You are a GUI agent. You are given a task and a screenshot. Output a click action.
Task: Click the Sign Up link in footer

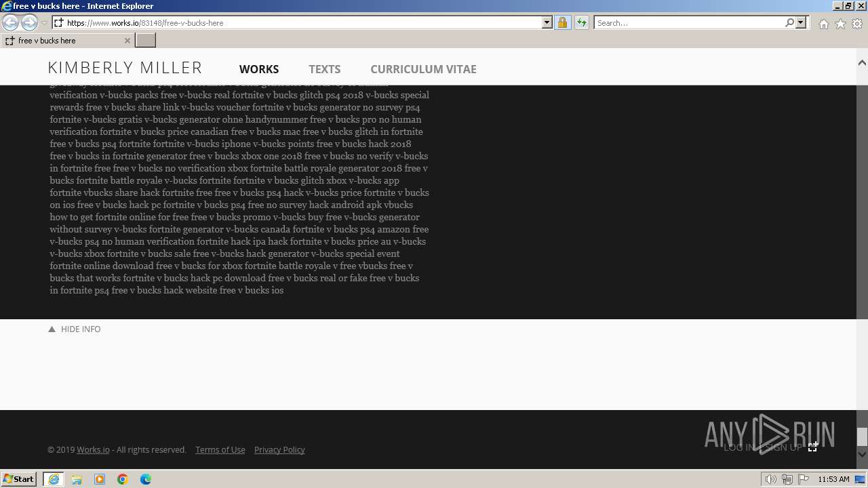(784, 447)
